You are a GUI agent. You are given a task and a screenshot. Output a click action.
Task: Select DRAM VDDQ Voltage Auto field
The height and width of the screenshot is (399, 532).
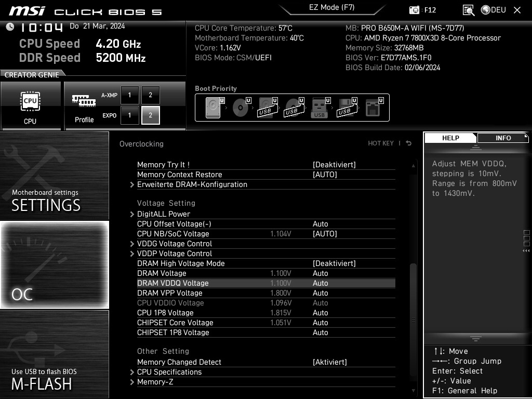pos(320,283)
